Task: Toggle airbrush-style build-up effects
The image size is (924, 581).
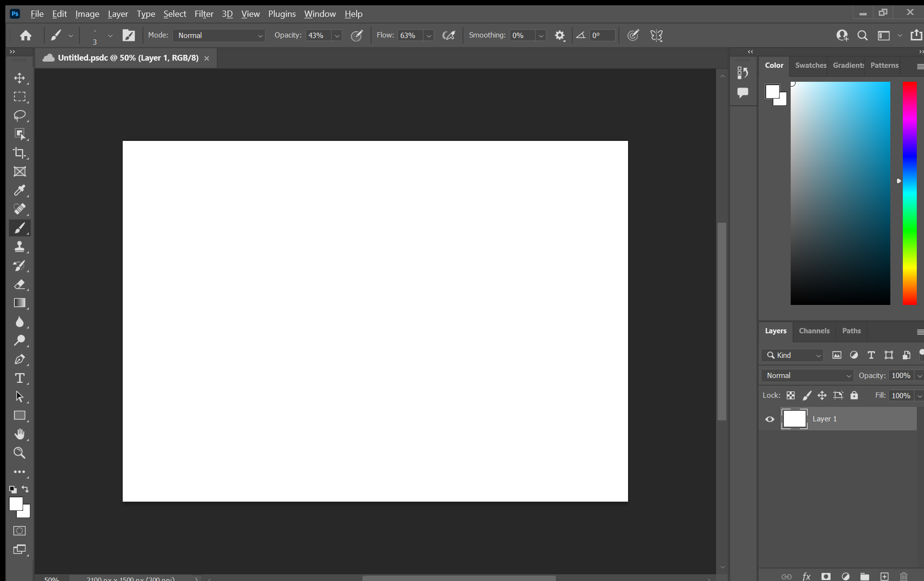Action: tap(449, 36)
